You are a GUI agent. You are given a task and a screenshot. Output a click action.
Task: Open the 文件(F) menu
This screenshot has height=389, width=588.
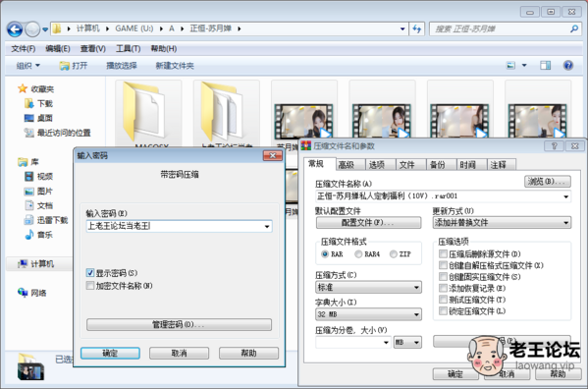pyautogui.click(x=23, y=49)
